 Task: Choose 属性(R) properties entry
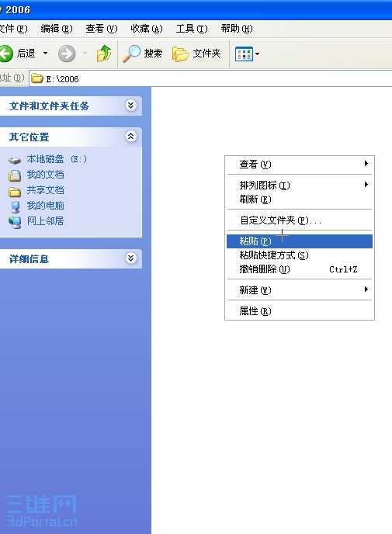(300, 311)
